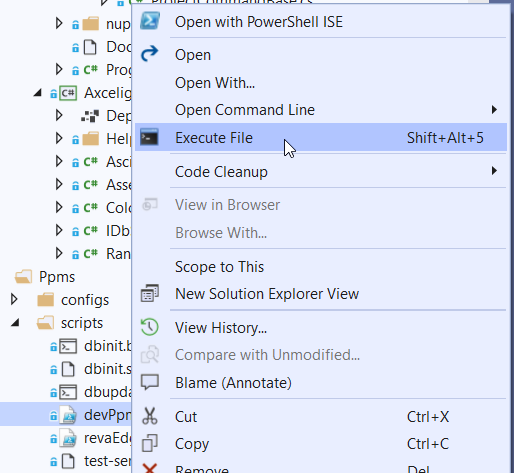Click the View in Browser icon
Screen dimensions: 514x473
[150, 204]
